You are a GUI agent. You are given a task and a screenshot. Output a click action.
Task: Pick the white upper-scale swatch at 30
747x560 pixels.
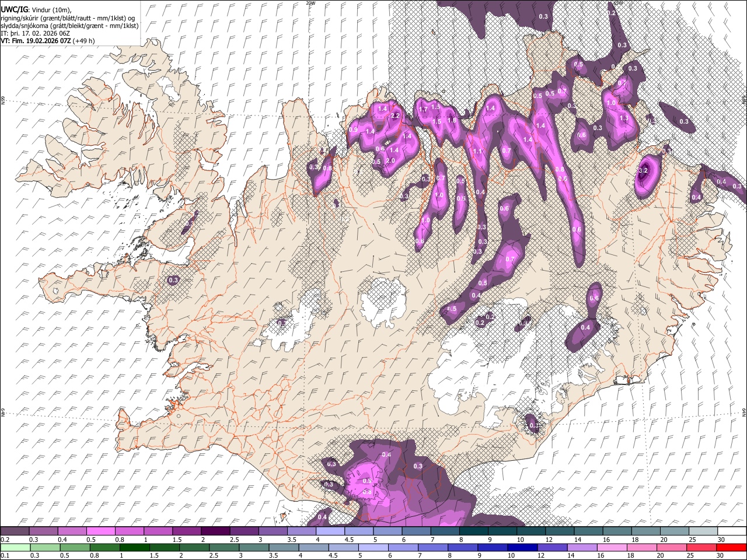tap(732, 531)
